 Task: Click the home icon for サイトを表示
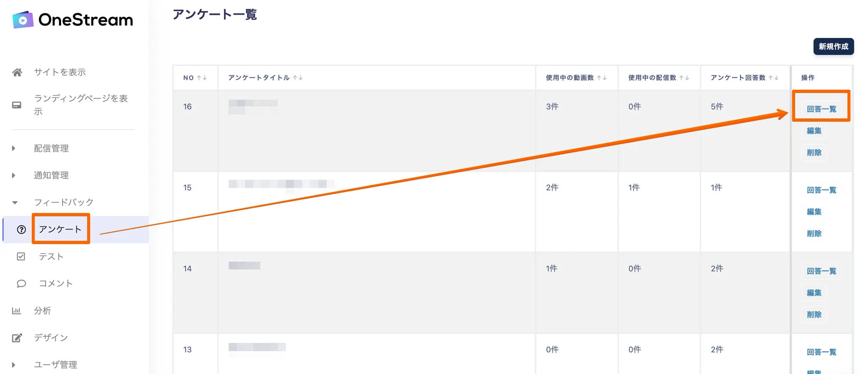(x=17, y=72)
